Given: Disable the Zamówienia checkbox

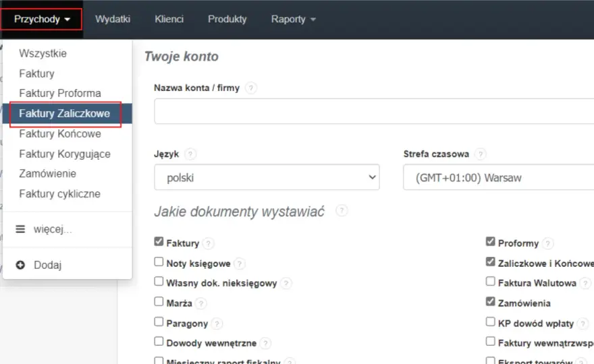Looking at the screenshot, I should click(x=490, y=301).
